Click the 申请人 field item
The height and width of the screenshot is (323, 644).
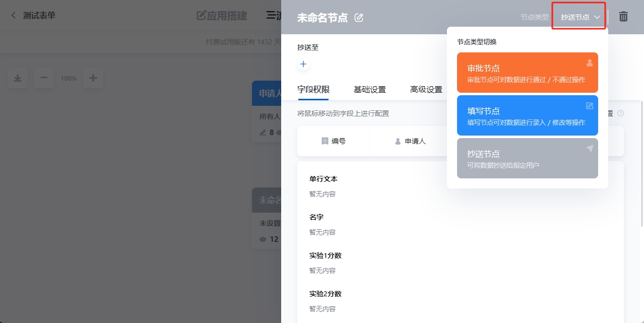pos(410,141)
